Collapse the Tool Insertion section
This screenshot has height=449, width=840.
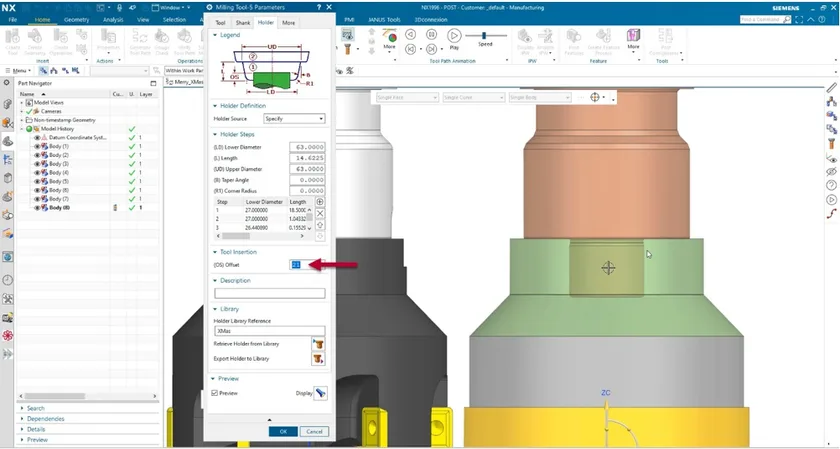point(215,252)
